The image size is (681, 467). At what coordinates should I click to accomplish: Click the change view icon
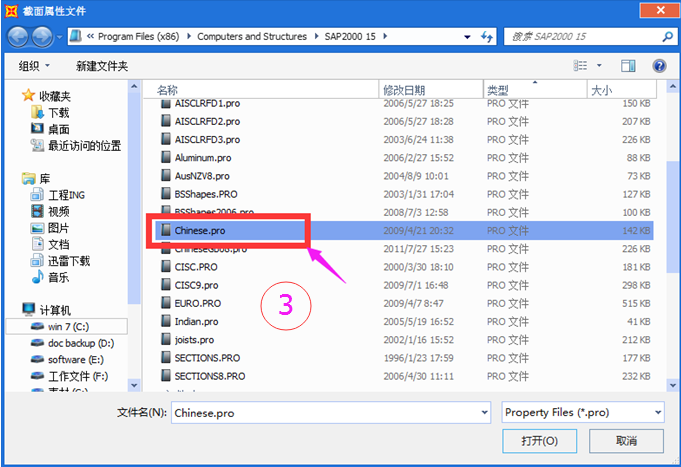coord(581,66)
